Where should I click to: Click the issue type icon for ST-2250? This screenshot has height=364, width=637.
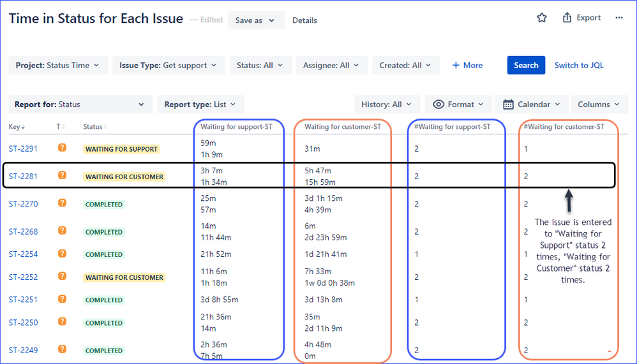point(62,321)
